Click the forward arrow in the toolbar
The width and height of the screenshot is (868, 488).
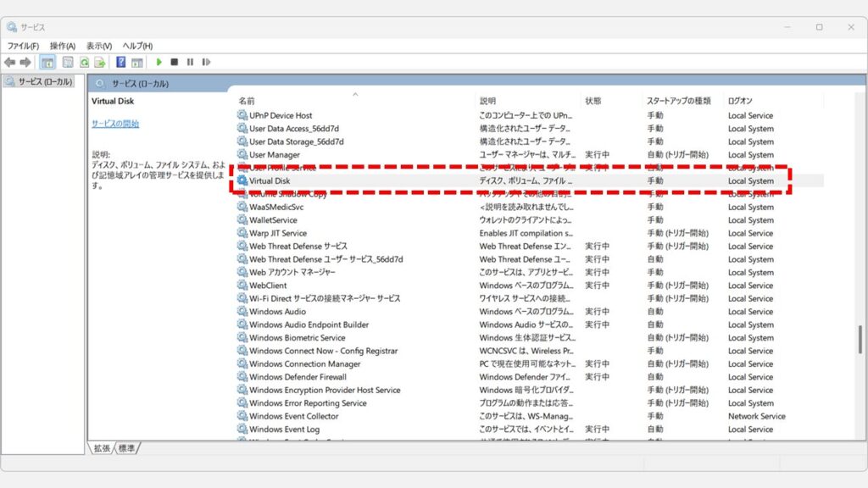point(25,62)
